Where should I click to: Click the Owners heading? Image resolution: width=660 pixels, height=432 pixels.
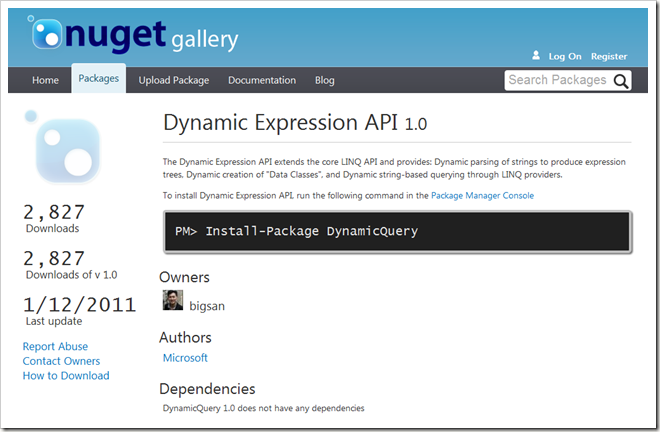point(184,277)
